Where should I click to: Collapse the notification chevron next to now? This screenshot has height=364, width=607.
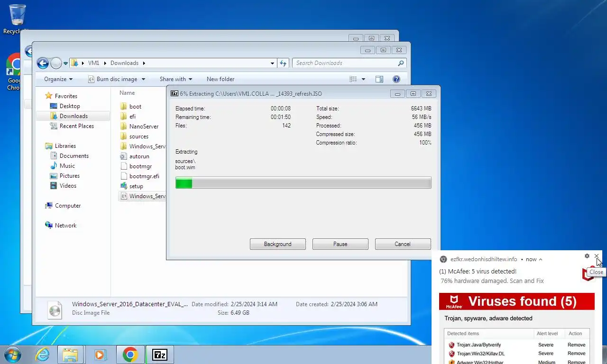point(541,259)
